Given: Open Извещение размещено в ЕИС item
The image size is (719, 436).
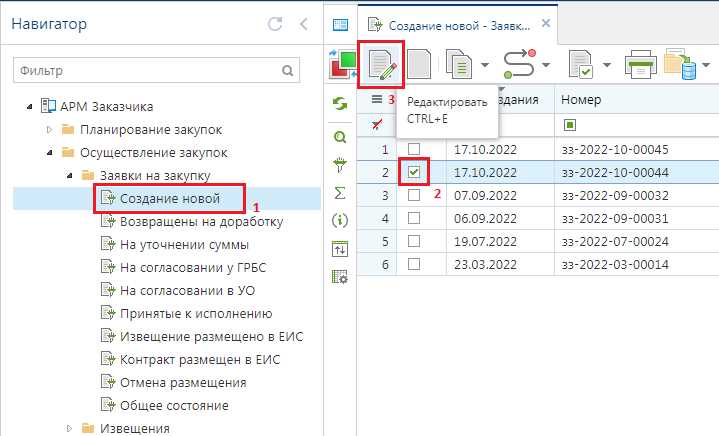Looking at the screenshot, I should (211, 336).
